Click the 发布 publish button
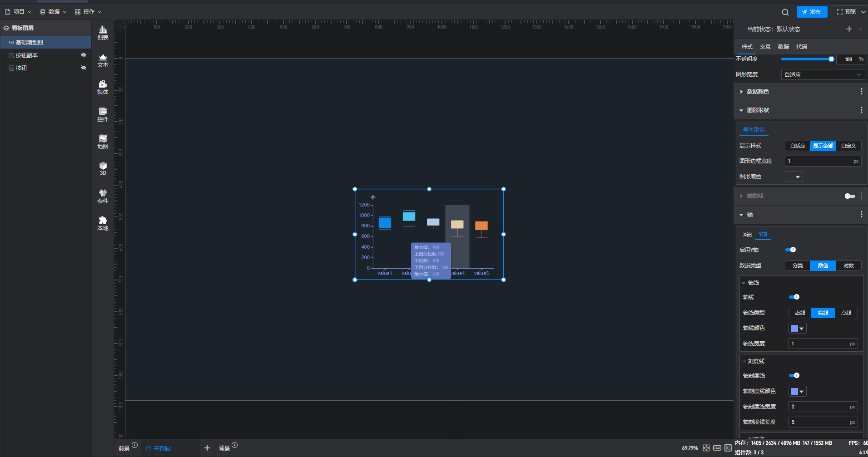Image resolution: width=868 pixels, height=457 pixels. [x=812, y=12]
